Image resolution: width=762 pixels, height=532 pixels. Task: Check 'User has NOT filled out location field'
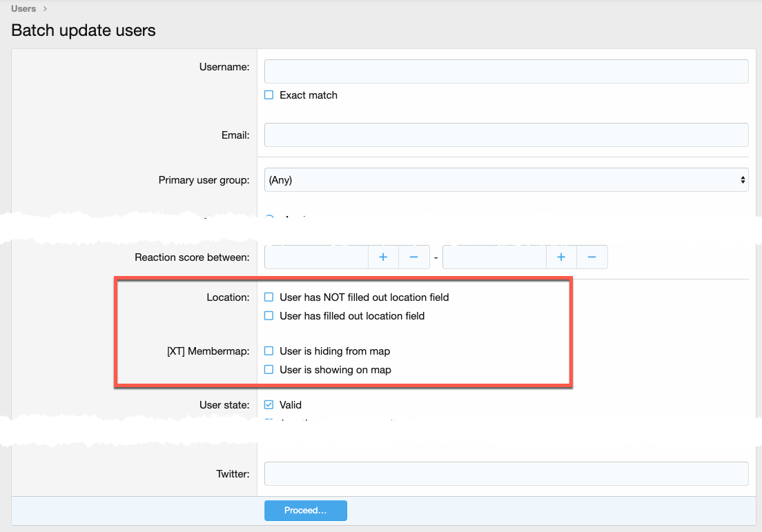pos(269,297)
